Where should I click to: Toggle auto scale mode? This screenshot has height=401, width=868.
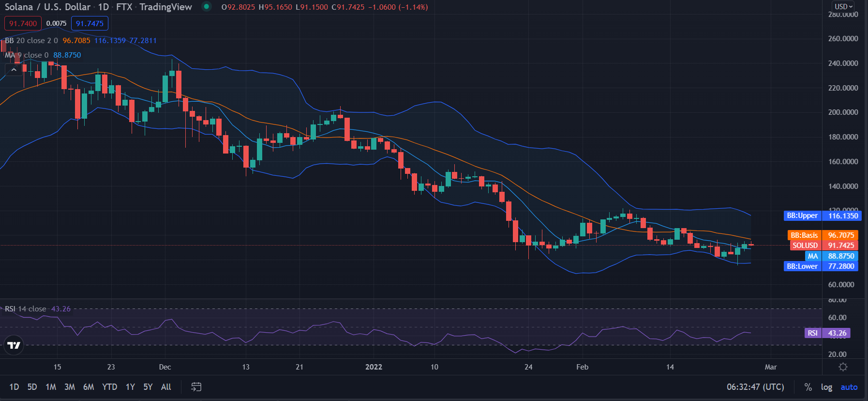[849, 387]
